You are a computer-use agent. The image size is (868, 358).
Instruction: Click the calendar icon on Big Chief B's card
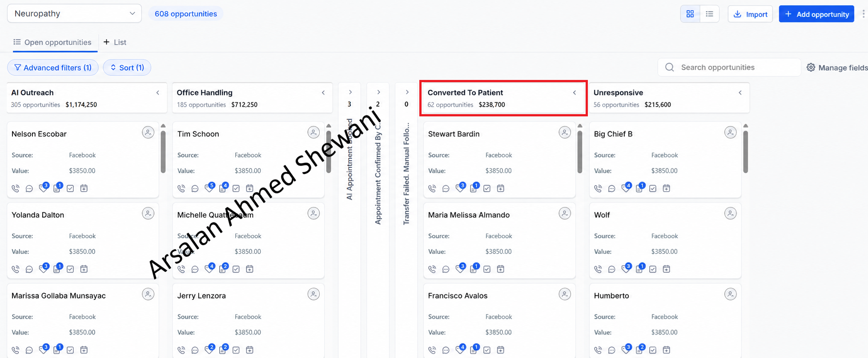667,188
